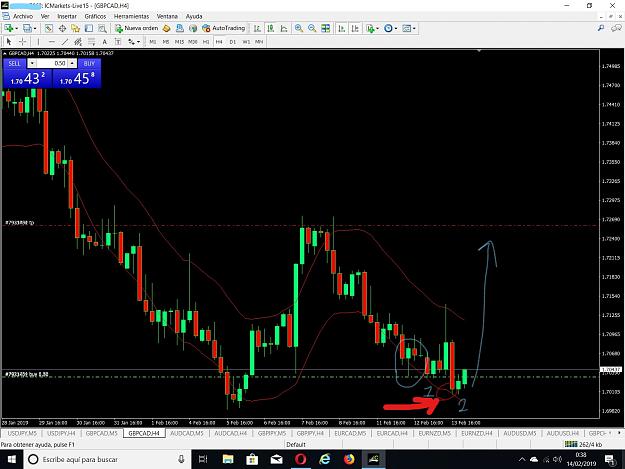Open search magnifier icon at toolbar right
The height and width of the screenshot is (469, 625).
pyautogui.click(x=601, y=28)
